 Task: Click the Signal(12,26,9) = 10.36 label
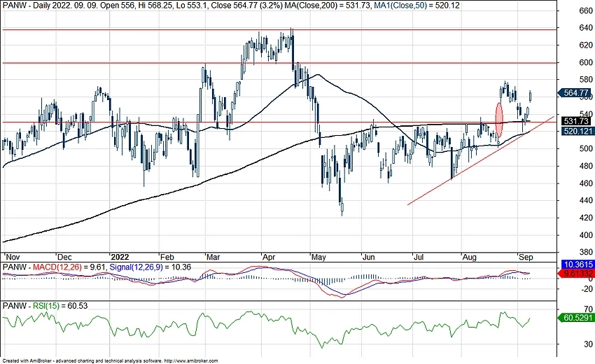(x=150, y=267)
